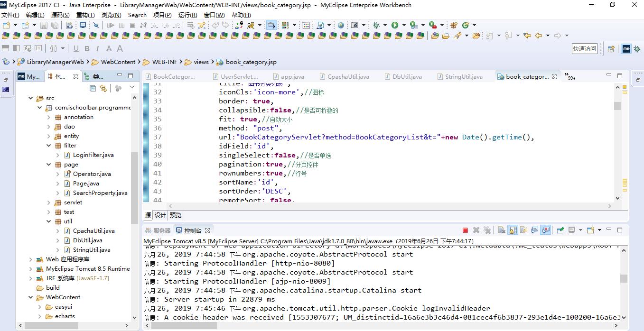Viewport: 644px width, 331px height.
Task: Switch to MyEclipse Java Enterprise perspective
Action: pos(626,48)
